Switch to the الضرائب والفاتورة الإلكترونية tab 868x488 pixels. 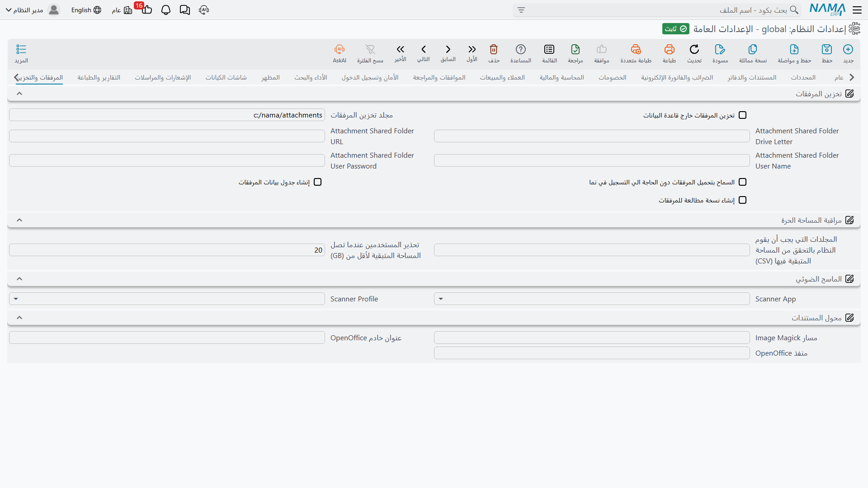[677, 78]
